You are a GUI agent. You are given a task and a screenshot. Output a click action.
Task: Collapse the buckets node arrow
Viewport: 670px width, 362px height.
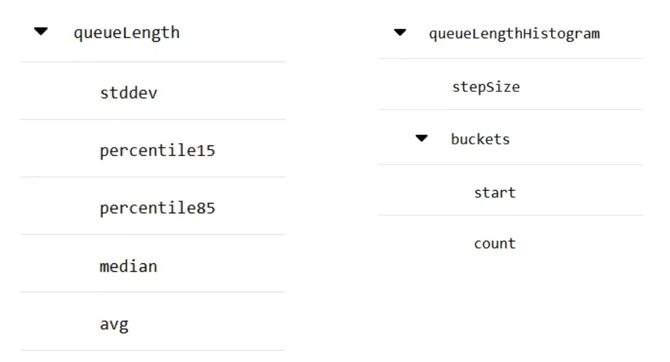(421, 138)
